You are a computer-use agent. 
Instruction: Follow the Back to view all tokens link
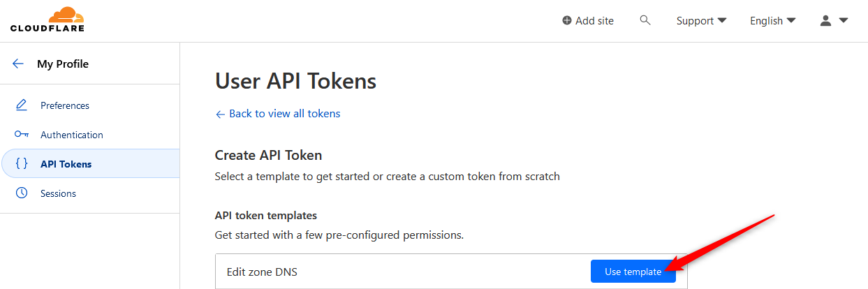(x=284, y=113)
